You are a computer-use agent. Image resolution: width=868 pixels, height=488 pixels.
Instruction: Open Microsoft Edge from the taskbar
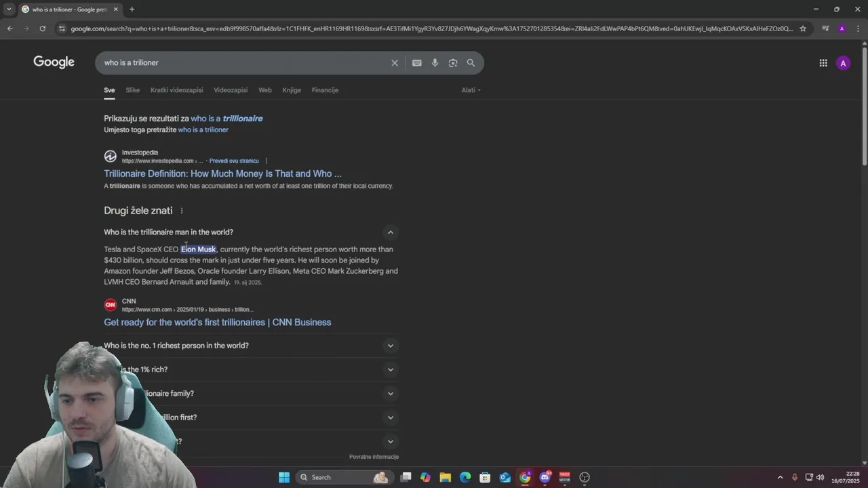465,477
